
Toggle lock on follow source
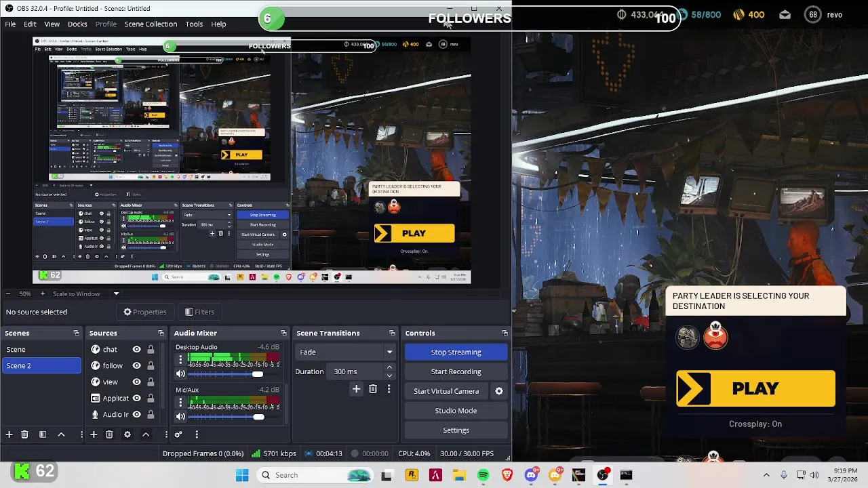(x=151, y=365)
